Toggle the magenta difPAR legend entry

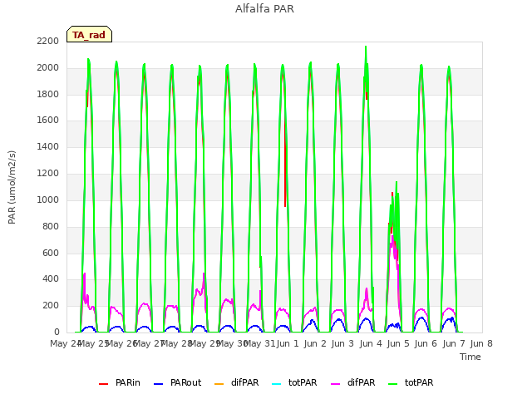352,382
